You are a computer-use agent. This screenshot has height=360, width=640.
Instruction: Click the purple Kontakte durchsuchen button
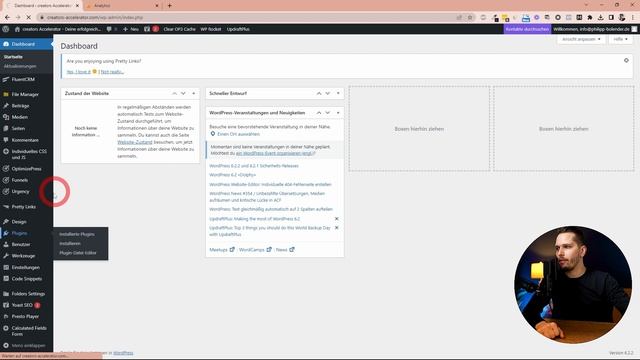[x=527, y=29]
